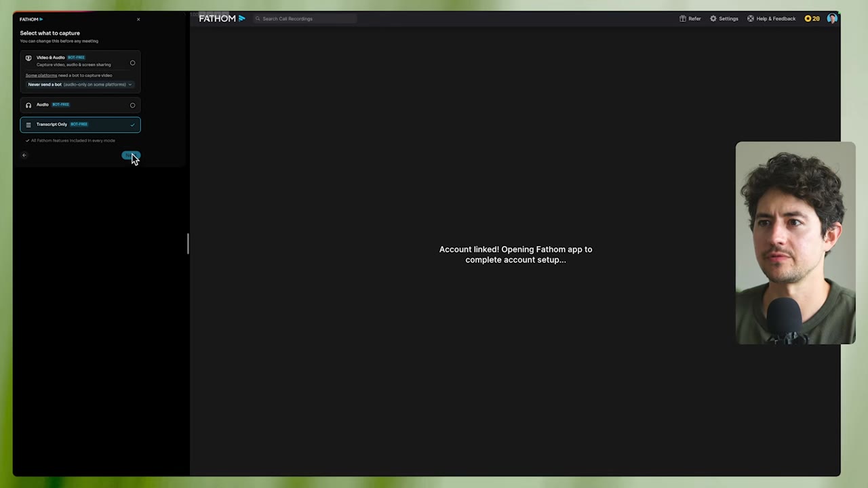This screenshot has width=868, height=488.
Task: Click the Transcript Only lines icon
Action: pyautogui.click(x=28, y=125)
